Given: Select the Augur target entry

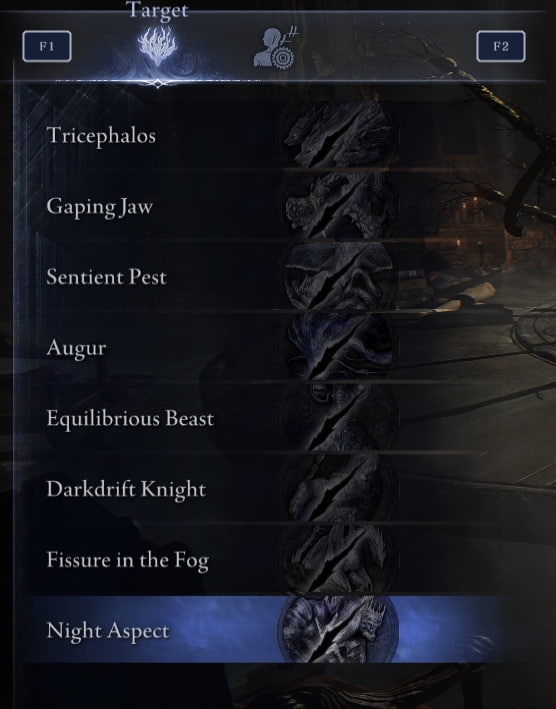Looking at the screenshot, I should point(262,347).
